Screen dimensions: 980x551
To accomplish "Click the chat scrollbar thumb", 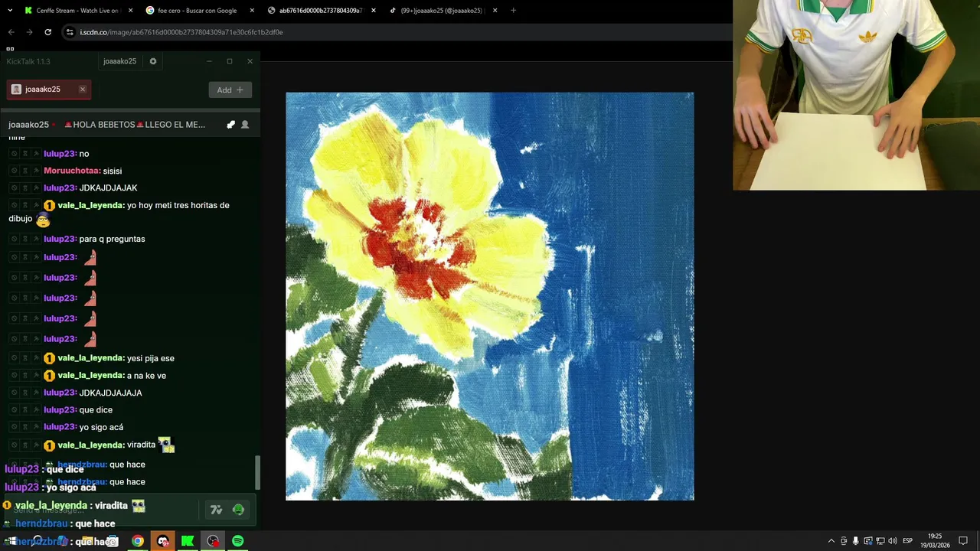I will (x=257, y=473).
